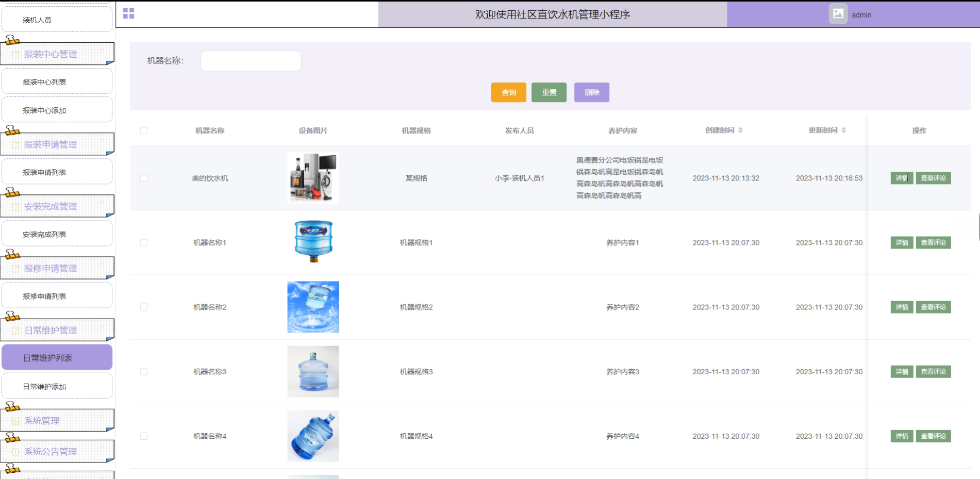Open 报修申请列表 in the sidebar

[57, 296]
